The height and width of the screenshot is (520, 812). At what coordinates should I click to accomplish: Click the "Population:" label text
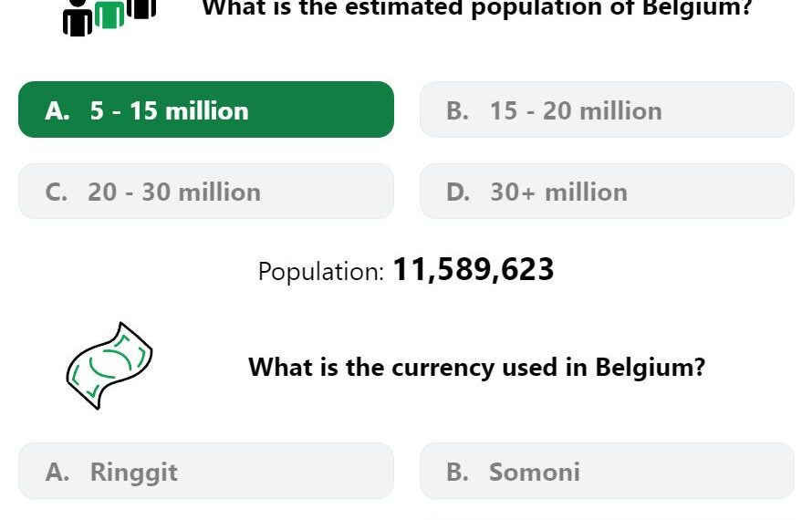coord(321,271)
